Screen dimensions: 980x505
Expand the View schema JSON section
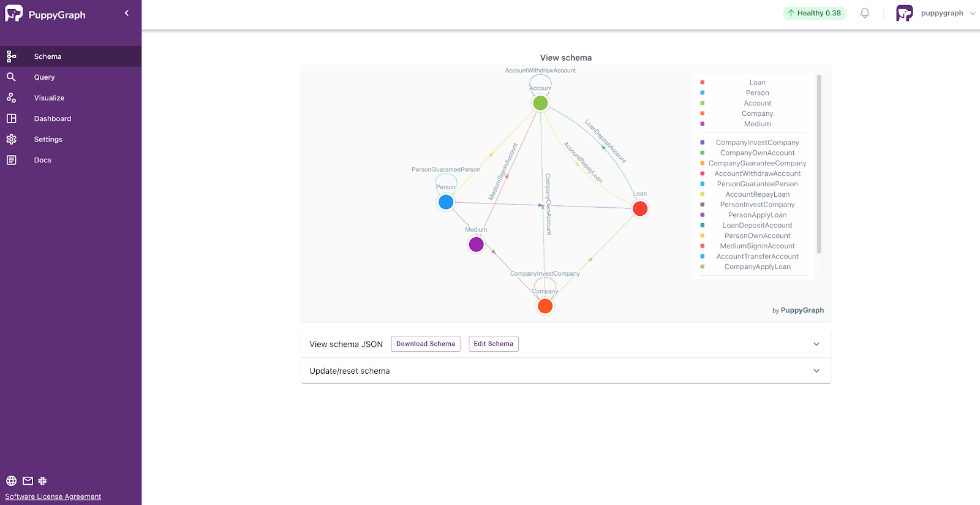[x=816, y=344]
